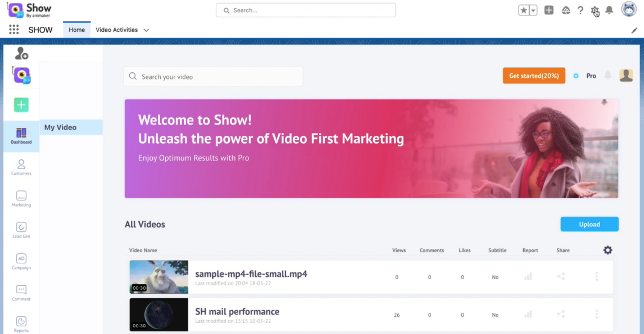Open the Show app notification bell
The height and width of the screenshot is (334, 644).
coord(608,75)
